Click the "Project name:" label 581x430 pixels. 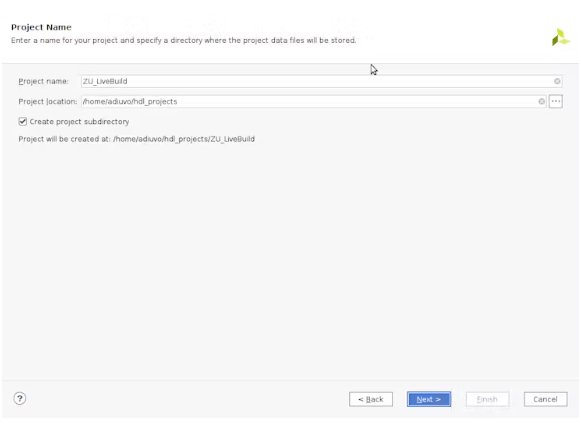click(x=43, y=81)
